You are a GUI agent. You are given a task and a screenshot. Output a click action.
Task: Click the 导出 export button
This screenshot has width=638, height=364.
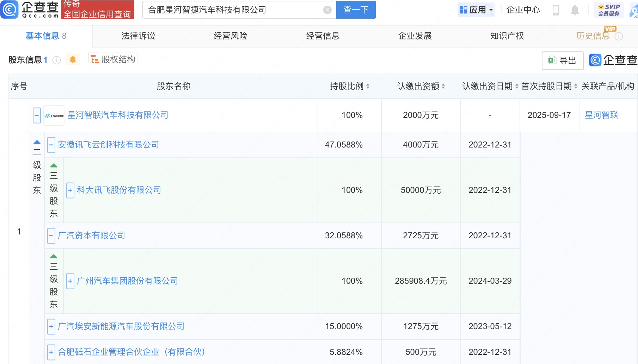[x=563, y=61]
